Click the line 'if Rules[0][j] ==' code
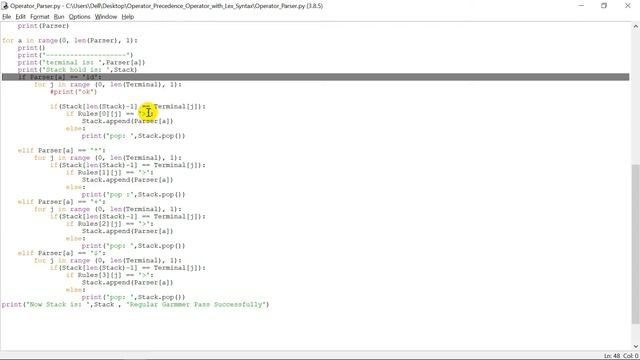640x360 pixels. 109,114
